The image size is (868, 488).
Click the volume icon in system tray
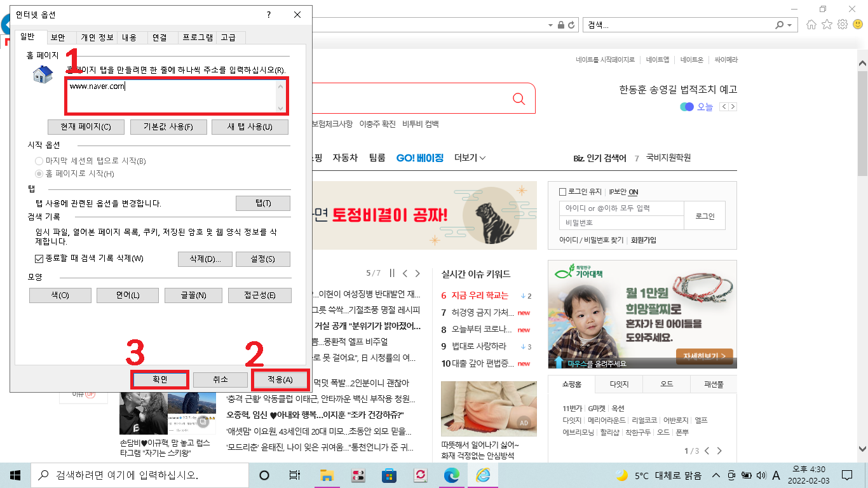point(761,475)
